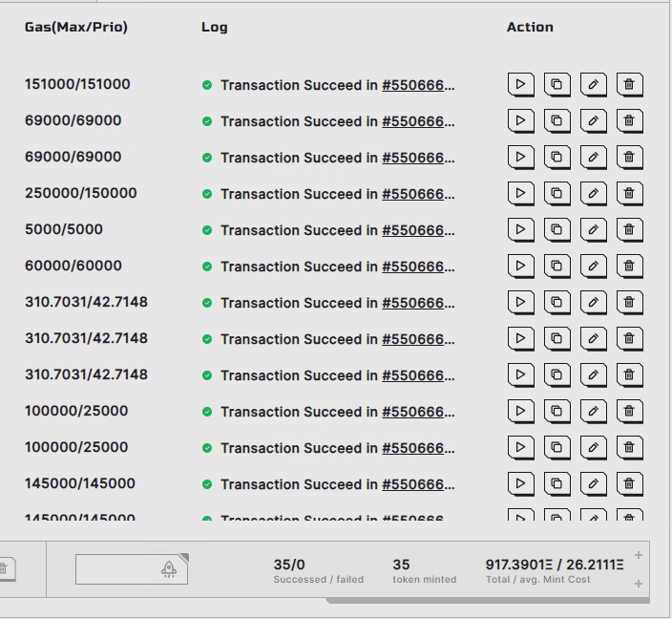Click the Log column header
The height and width of the screenshot is (619, 672).
(x=214, y=27)
